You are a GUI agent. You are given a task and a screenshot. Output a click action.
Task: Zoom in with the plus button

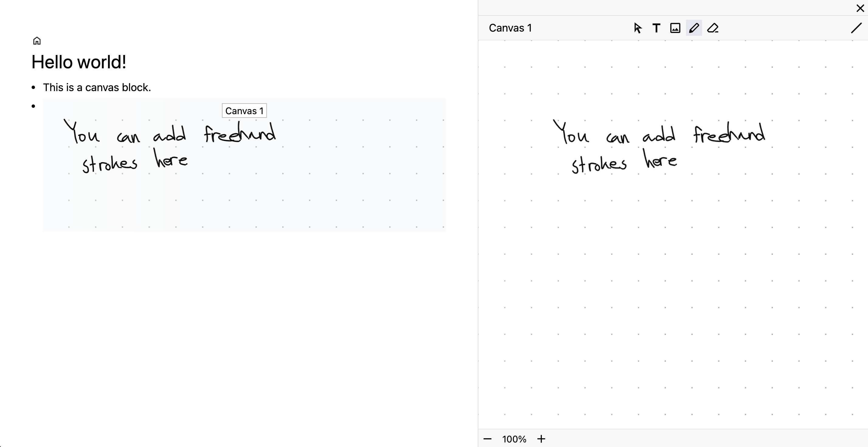(541, 438)
